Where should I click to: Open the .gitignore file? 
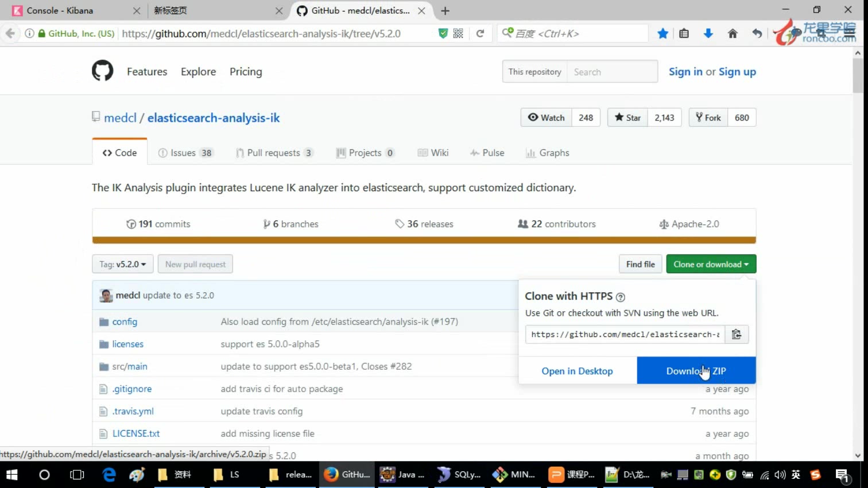tap(132, 389)
